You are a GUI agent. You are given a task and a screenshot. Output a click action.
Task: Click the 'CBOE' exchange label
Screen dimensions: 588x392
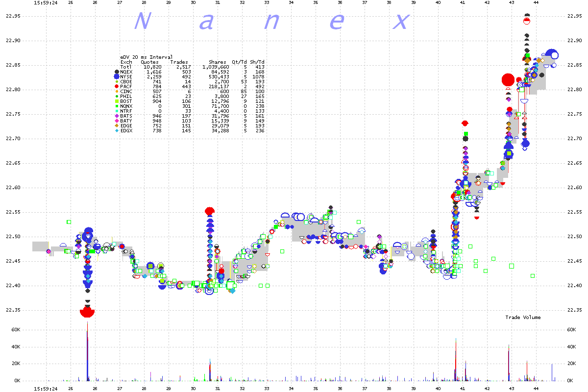(x=126, y=81)
